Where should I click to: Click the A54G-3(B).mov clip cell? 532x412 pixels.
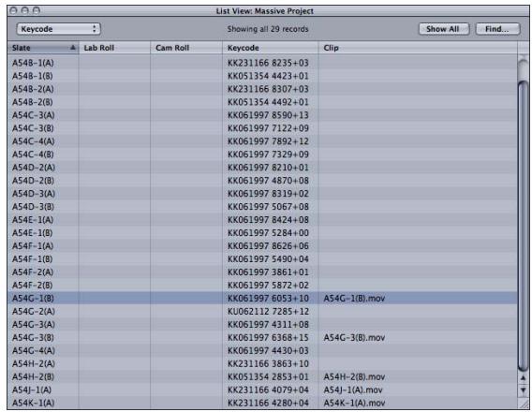point(354,337)
